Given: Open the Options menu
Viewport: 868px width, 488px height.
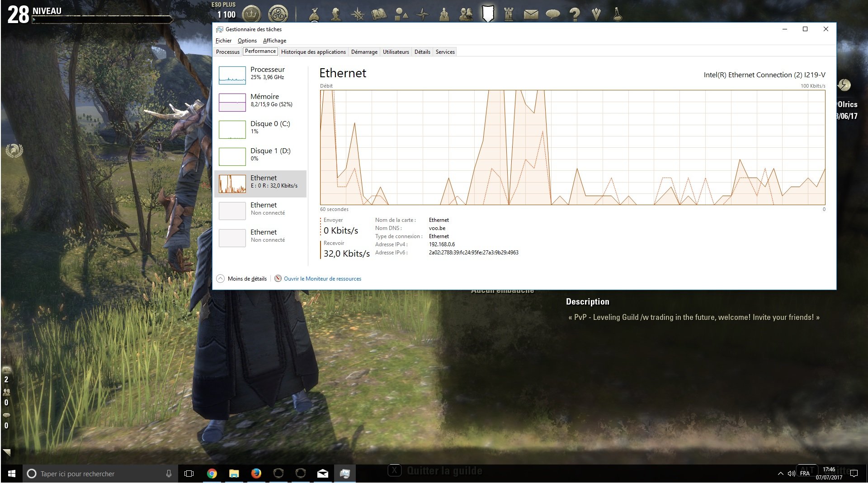Looking at the screenshot, I should [x=247, y=41].
